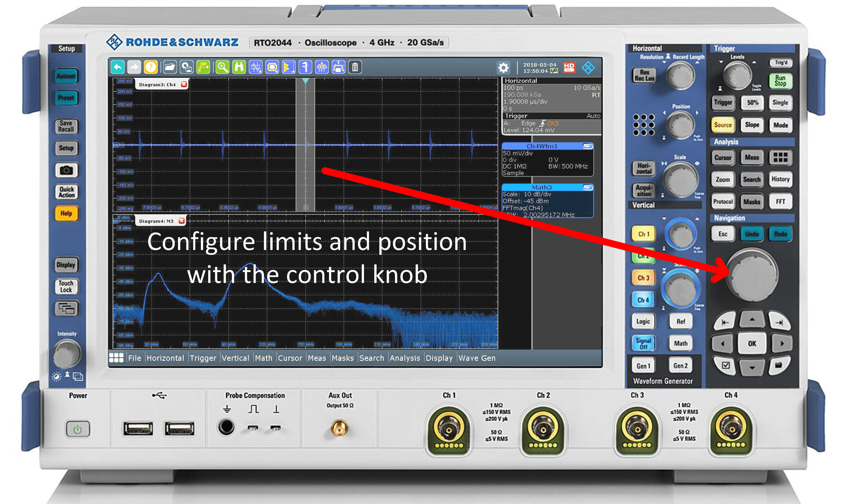The image size is (844, 504).
Task: Select the Histogram tool icon
Action: click(x=288, y=67)
